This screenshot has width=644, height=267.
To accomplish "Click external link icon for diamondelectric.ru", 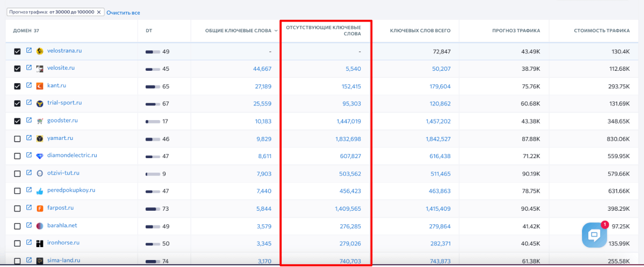I will pos(29,156).
